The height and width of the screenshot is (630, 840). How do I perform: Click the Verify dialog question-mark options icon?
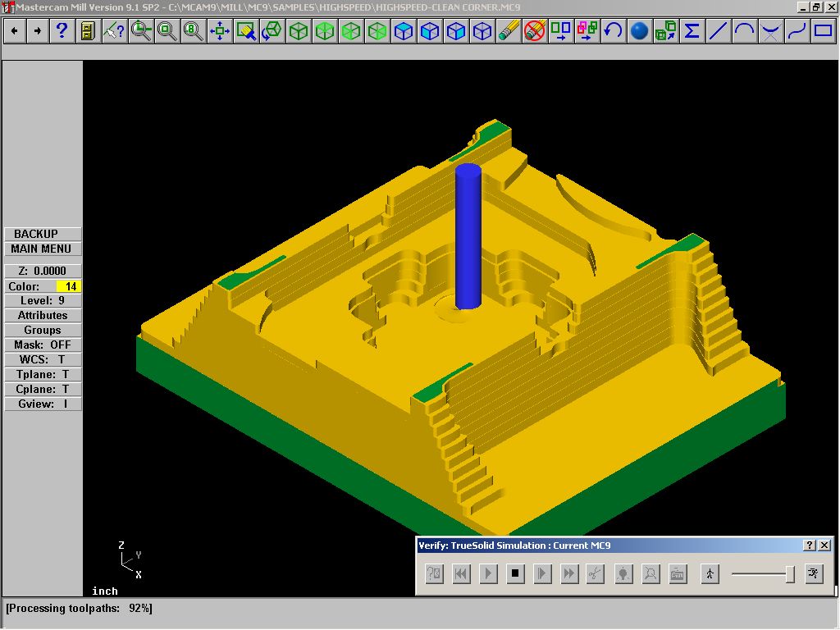435,573
